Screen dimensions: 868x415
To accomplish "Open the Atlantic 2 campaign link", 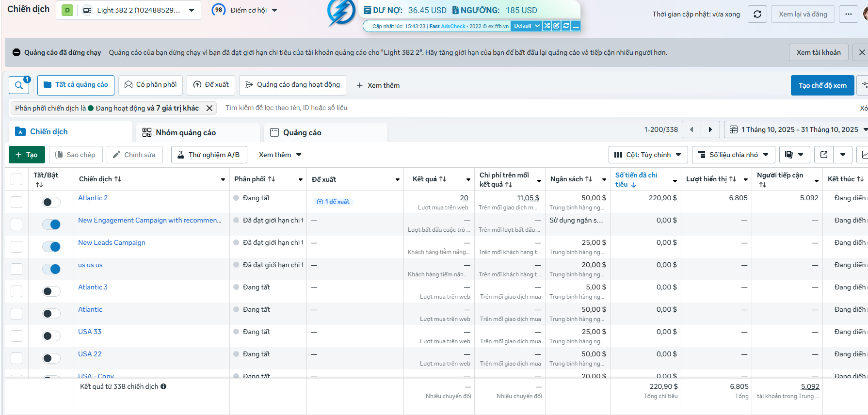I will [93, 198].
